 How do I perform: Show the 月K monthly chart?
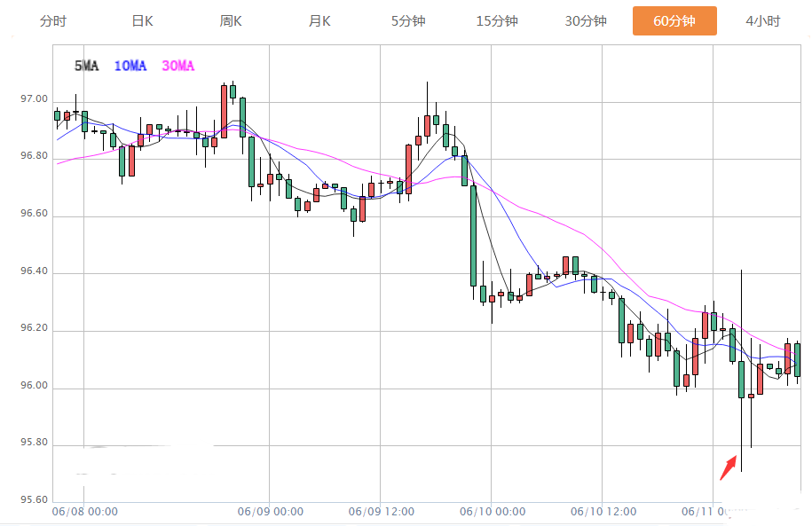319,21
